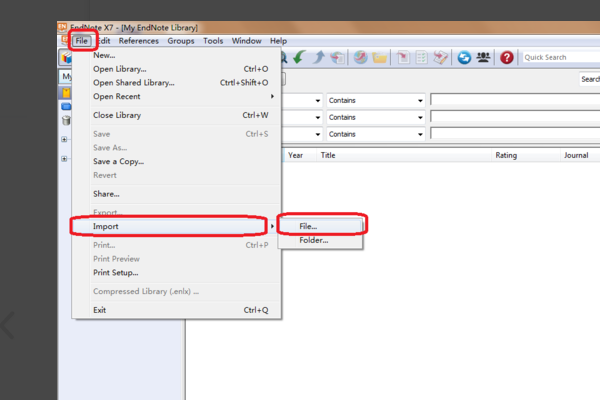
Task: Choose Open Shared Library... menu entry
Action: pos(177,83)
